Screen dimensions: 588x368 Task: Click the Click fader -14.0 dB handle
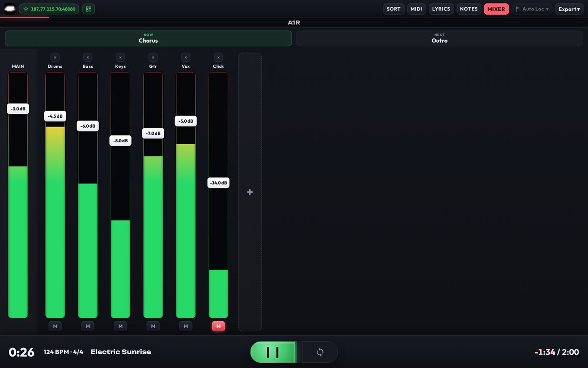[219, 183]
